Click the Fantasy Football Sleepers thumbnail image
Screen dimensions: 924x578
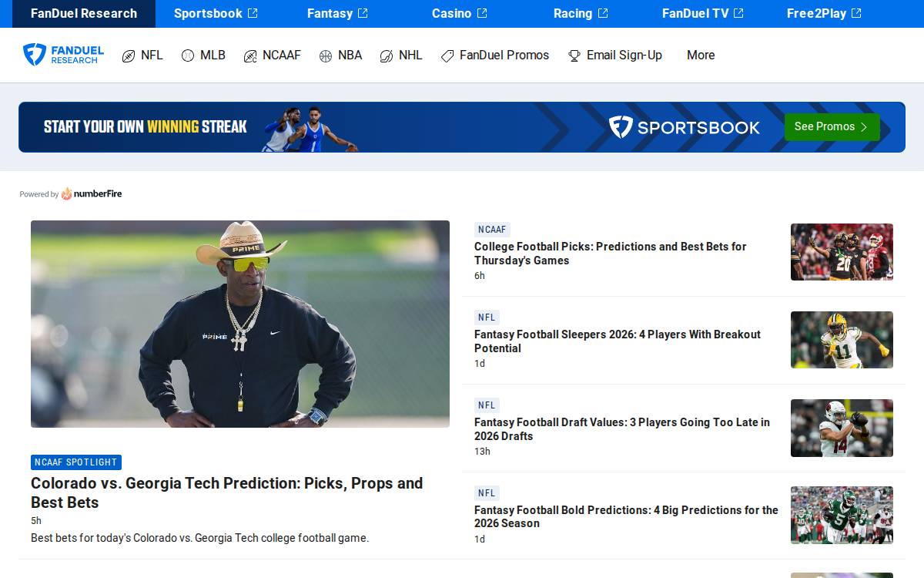click(x=842, y=340)
